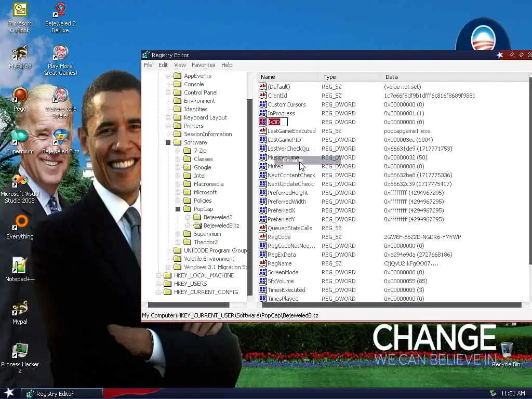Expand the HKEY_CURRENT_CONFIG hive

pos(158,292)
